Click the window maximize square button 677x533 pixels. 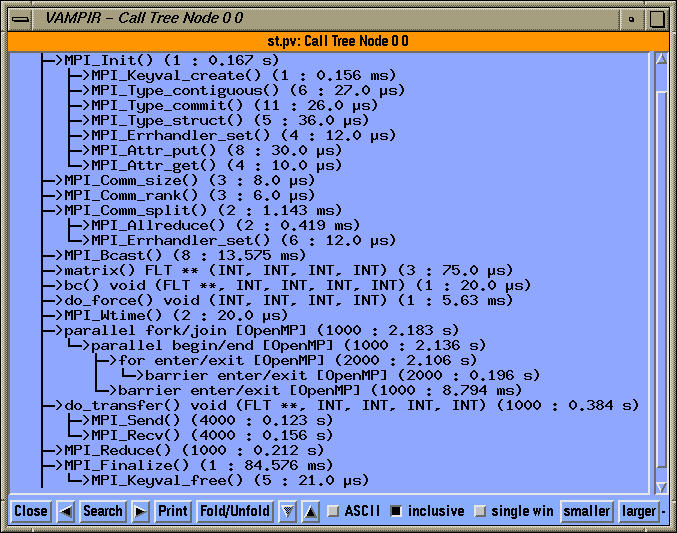[x=657, y=19]
